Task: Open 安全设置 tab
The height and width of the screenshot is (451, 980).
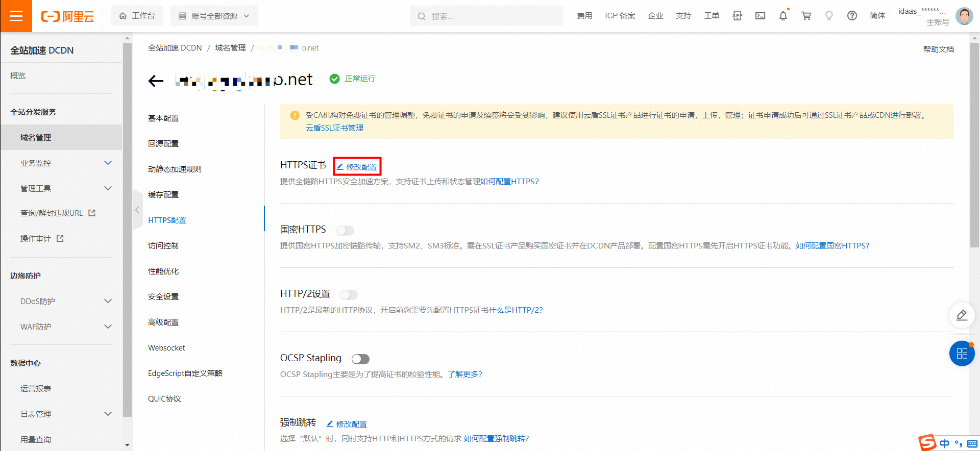Action: pyautogui.click(x=163, y=296)
